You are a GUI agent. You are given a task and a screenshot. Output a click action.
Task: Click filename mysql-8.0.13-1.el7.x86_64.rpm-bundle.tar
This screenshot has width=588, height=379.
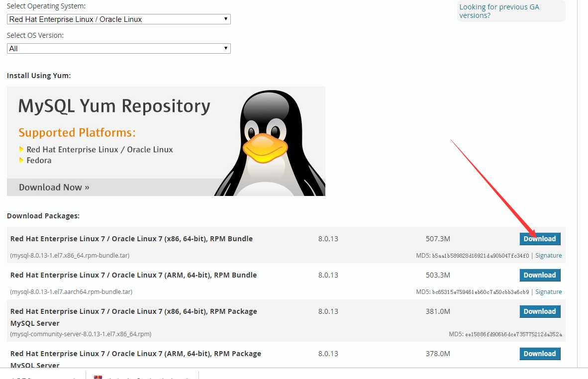pyautogui.click(x=70, y=255)
